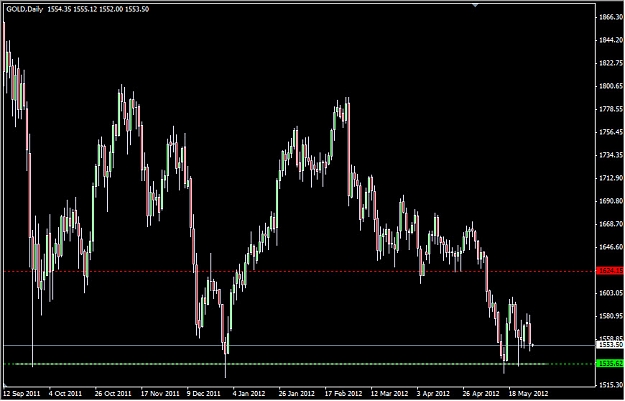
Task: Click the 1646.60 price axis label
Action: [x=611, y=247]
